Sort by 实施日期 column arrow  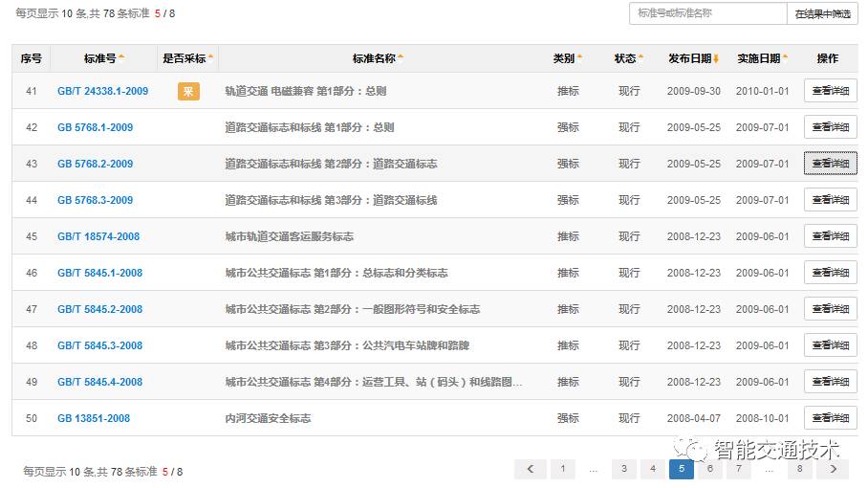point(785,57)
